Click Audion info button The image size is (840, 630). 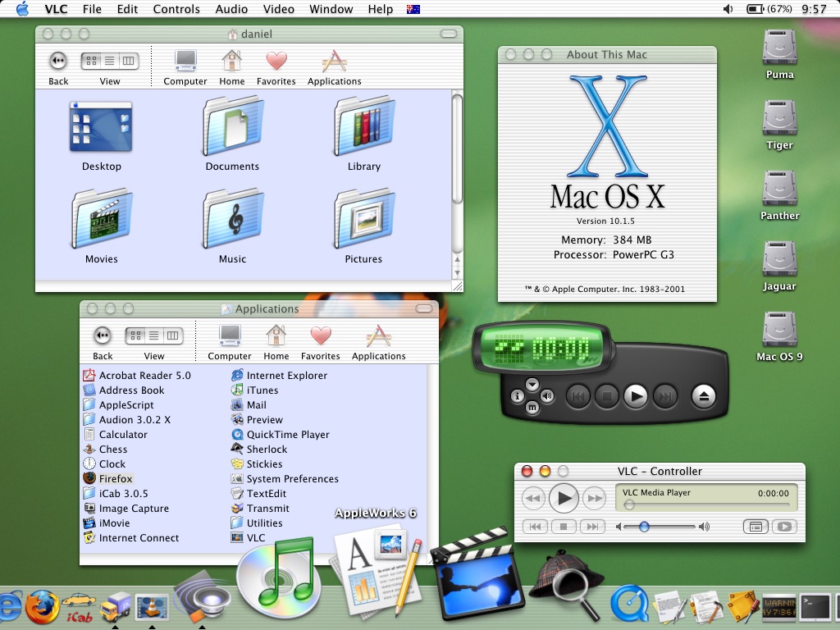pyautogui.click(x=517, y=396)
